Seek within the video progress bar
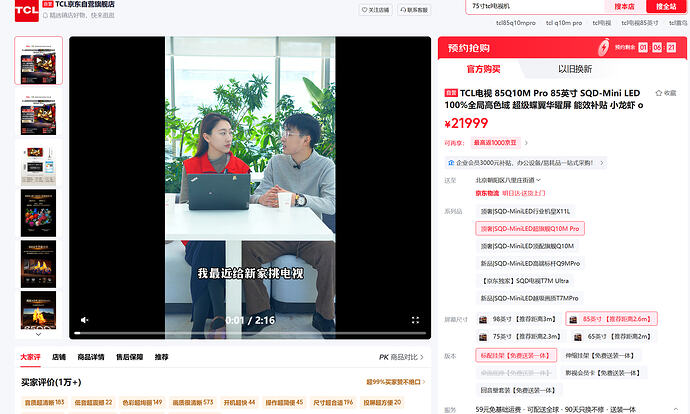This screenshot has height=414, width=690. (x=250, y=333)
